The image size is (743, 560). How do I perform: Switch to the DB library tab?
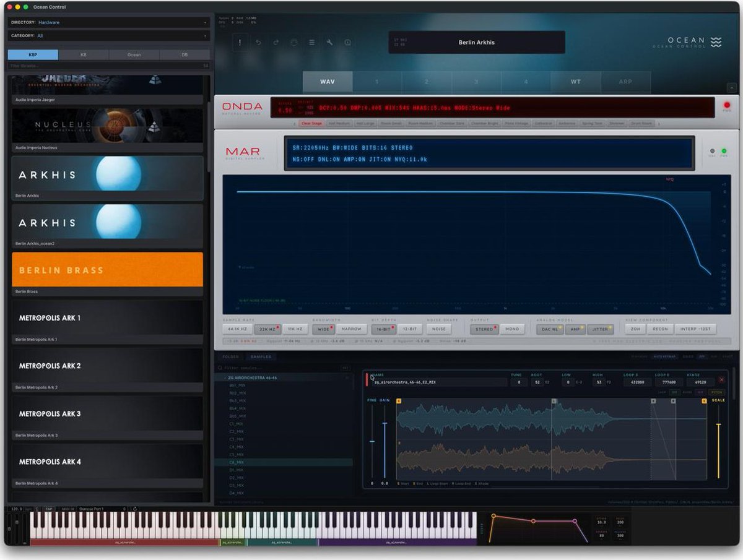pos(185,54)
